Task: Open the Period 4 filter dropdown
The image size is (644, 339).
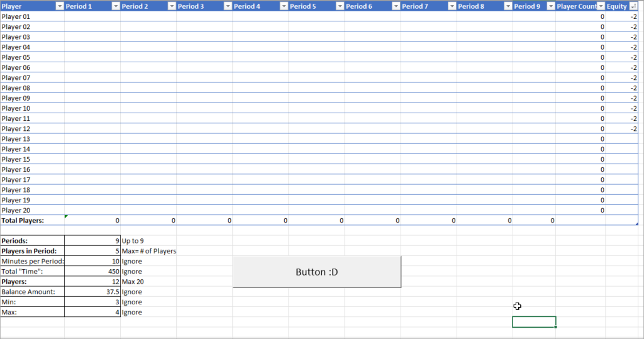Action: pos(284,6)
